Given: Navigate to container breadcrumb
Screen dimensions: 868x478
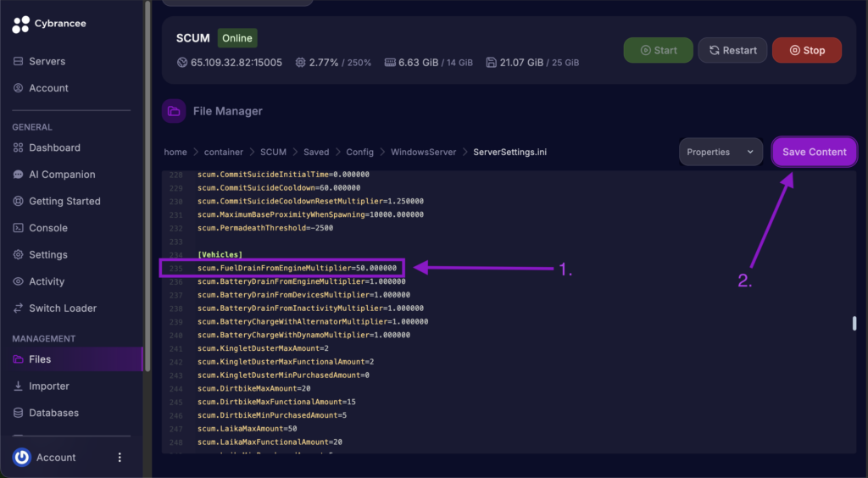Looking at the screenshot, I should tap(224, 153).
